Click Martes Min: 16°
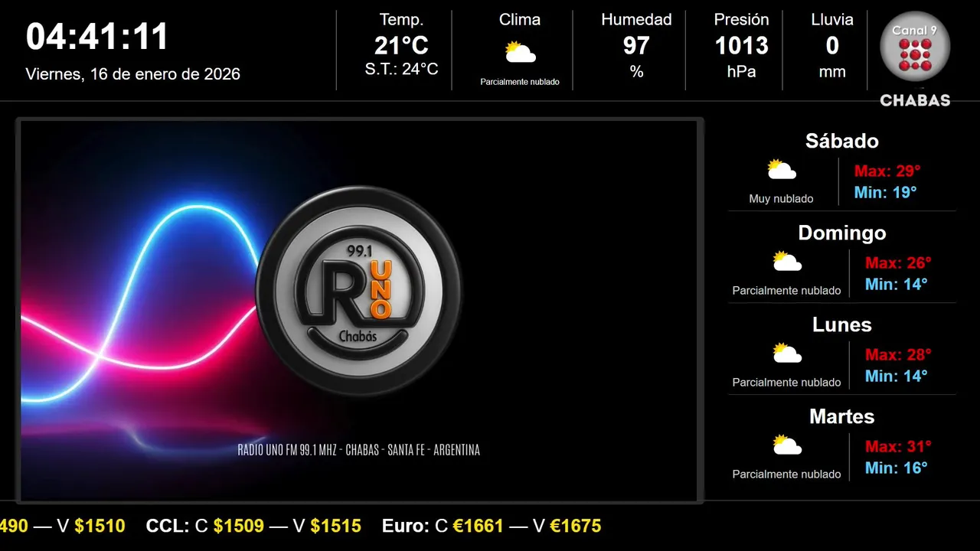Screen dimensions: 980x551 coord(897,468)
